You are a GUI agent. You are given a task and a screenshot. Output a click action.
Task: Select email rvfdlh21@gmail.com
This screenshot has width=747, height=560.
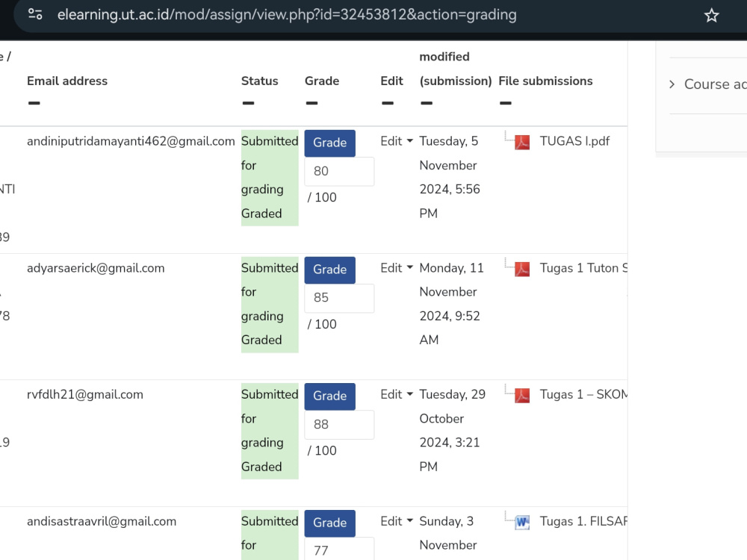click(85, 395)
